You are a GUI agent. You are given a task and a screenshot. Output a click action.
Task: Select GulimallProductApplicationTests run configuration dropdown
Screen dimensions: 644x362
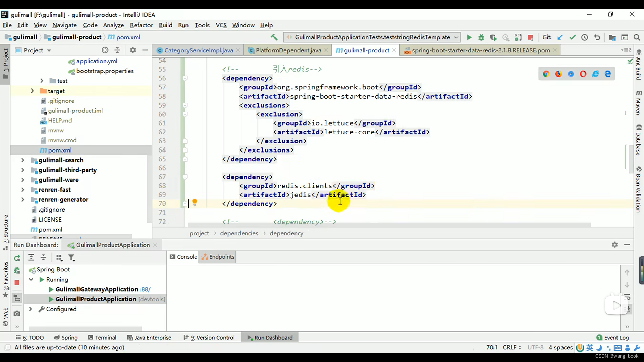click(x=371, y=37)
